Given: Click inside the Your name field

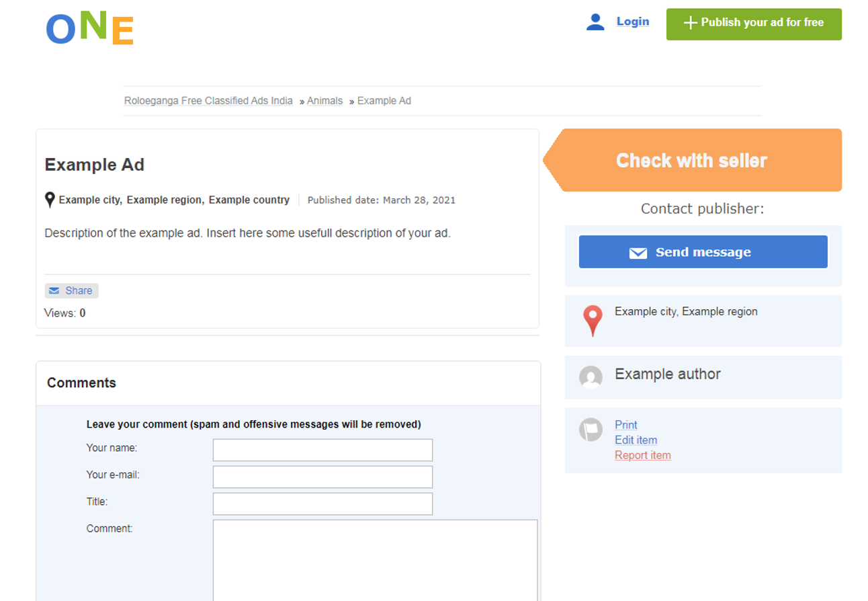Looking at the screenshot, I should click(322, 450).
